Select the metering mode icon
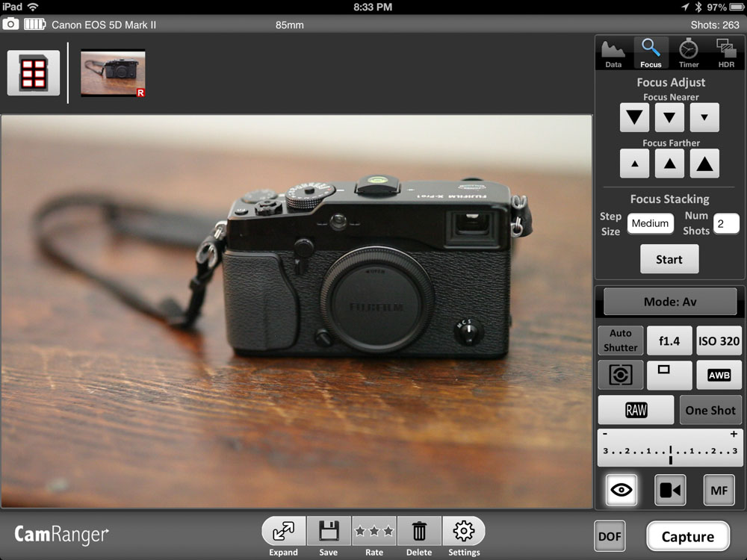 (620, 375)
